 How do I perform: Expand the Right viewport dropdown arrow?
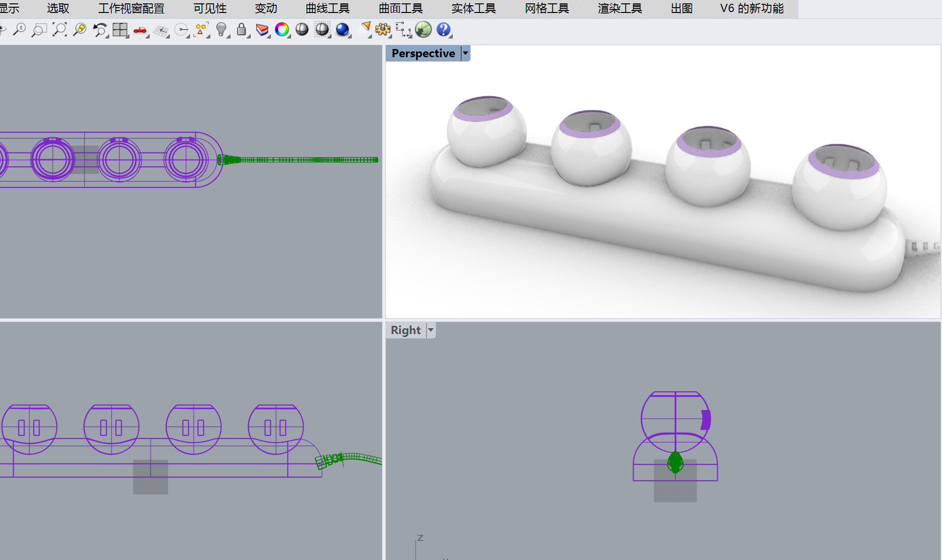[x=431, y=330]
